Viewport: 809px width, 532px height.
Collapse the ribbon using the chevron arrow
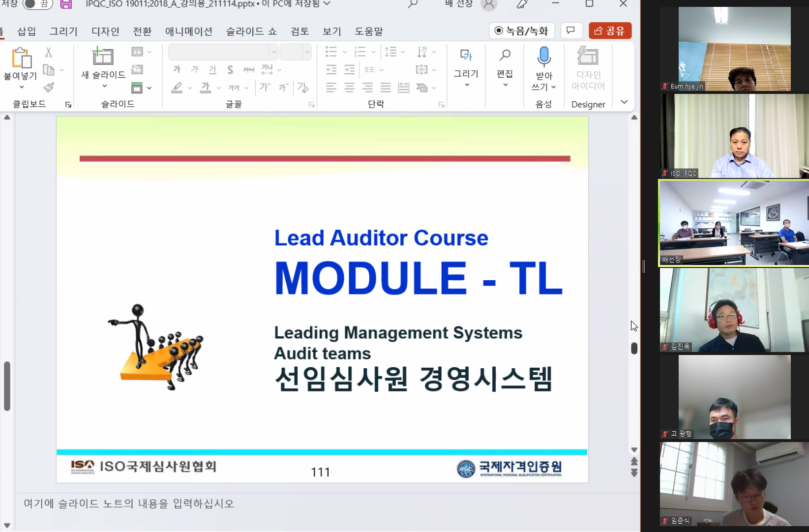point(624,102)
